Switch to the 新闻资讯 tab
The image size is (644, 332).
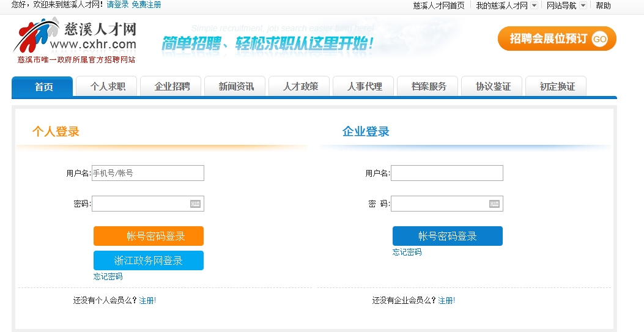tap(235, 87)
